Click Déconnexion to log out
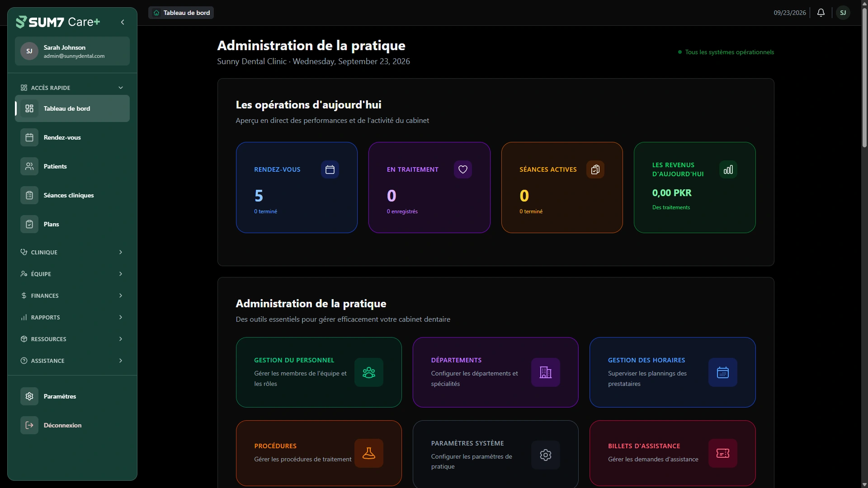 coord(72,425)
